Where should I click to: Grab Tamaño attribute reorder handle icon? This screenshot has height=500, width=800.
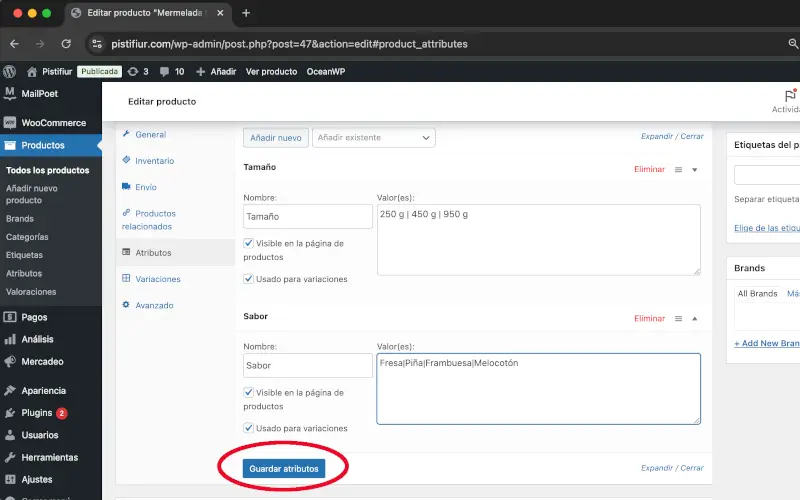coord(678,170)
